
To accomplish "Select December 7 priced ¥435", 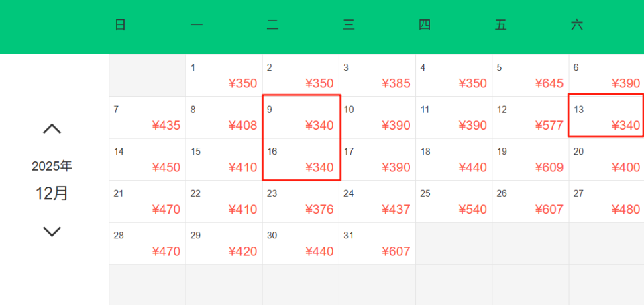I will pos(148,118).
